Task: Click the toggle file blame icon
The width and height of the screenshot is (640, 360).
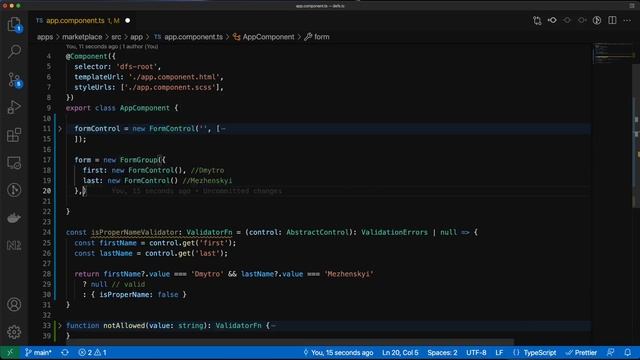Action: pos(552,20)
